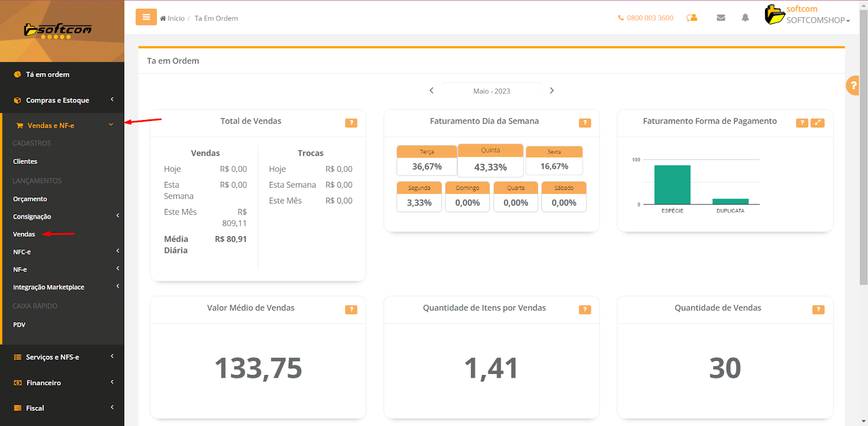The width and height of the screenshot is (868, 426).
Task: Click help icon on Faturamento Dia da Semana
Action: tap(584, 123)
